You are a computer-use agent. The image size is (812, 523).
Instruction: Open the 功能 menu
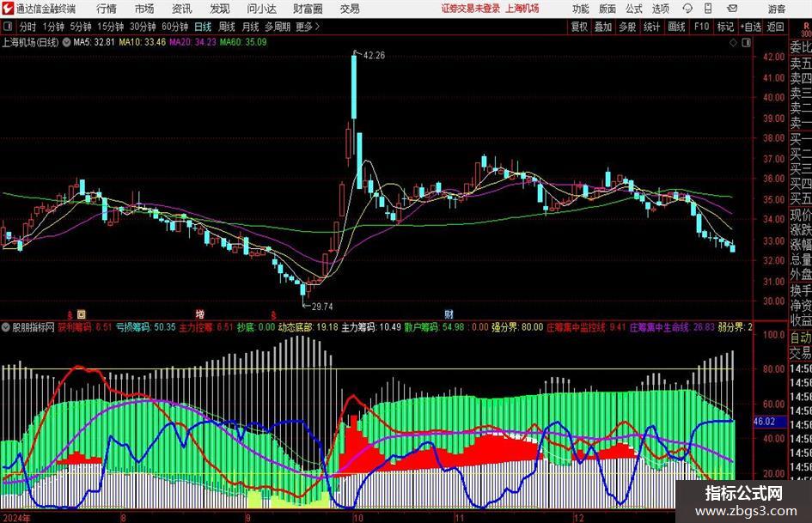tap(581, 9)
